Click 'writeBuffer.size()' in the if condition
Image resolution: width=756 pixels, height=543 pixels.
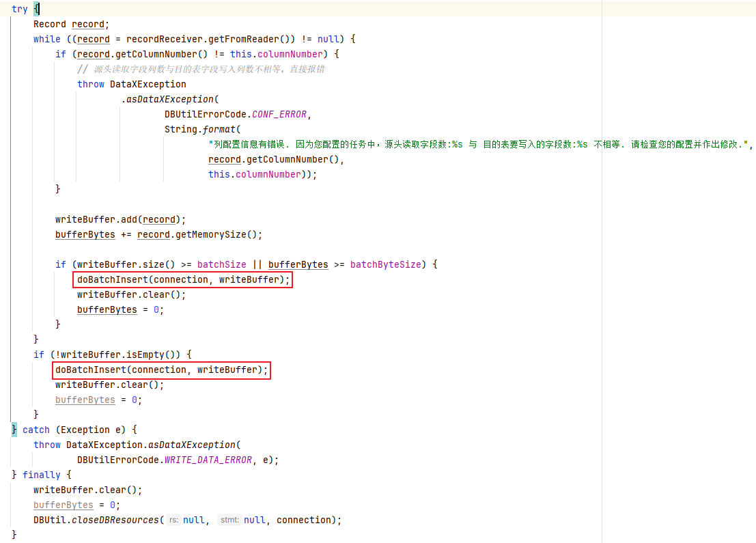click(126, 264)
